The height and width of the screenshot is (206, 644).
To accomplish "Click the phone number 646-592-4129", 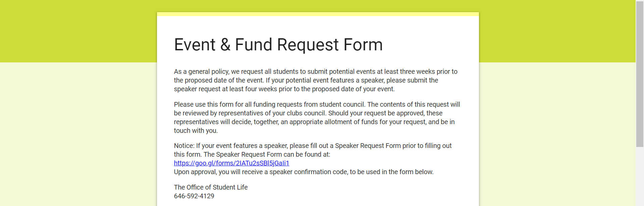I will click(194, 196).
